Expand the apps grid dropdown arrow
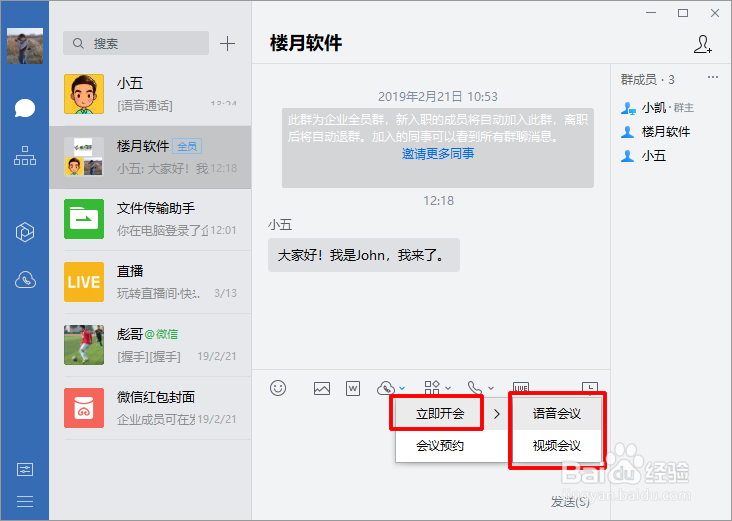This screenshot has height=521, width=732. tap(448, 388)
